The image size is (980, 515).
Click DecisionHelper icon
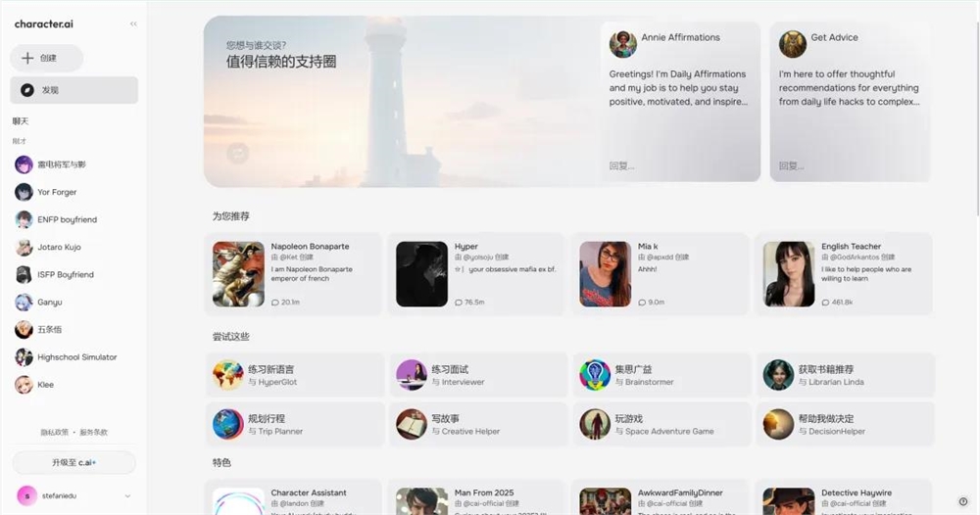(778, 425)
